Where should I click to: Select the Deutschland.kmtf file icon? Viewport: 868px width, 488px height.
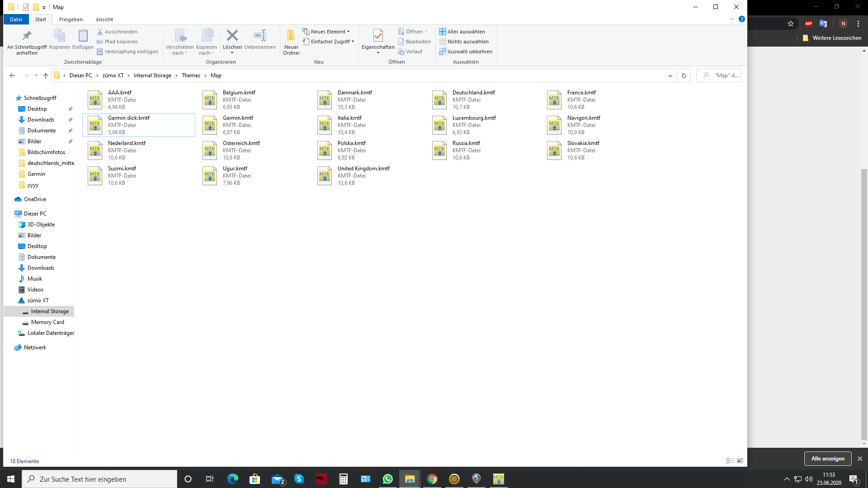coord(439,100)
